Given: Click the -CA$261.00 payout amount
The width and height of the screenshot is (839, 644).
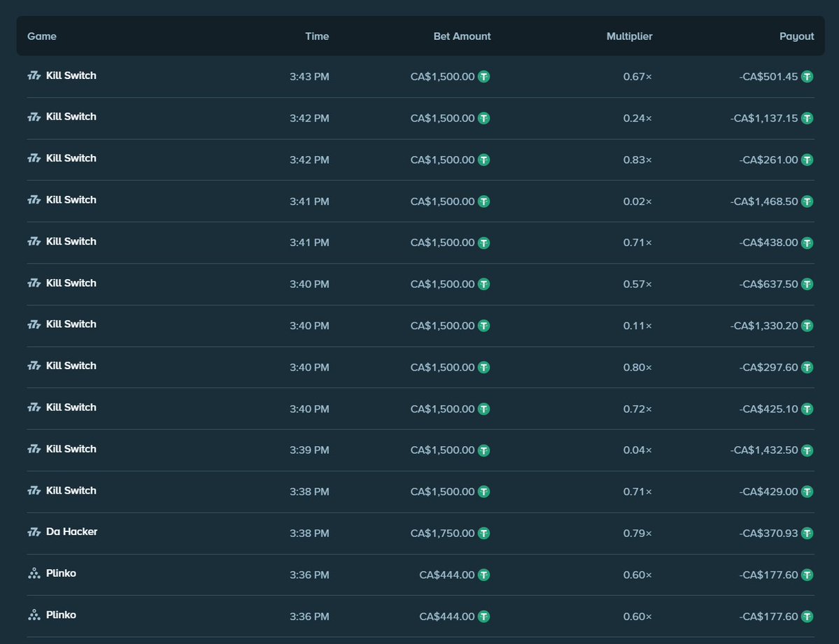Looking at the screenshot, I should click(x=768, y=160).
